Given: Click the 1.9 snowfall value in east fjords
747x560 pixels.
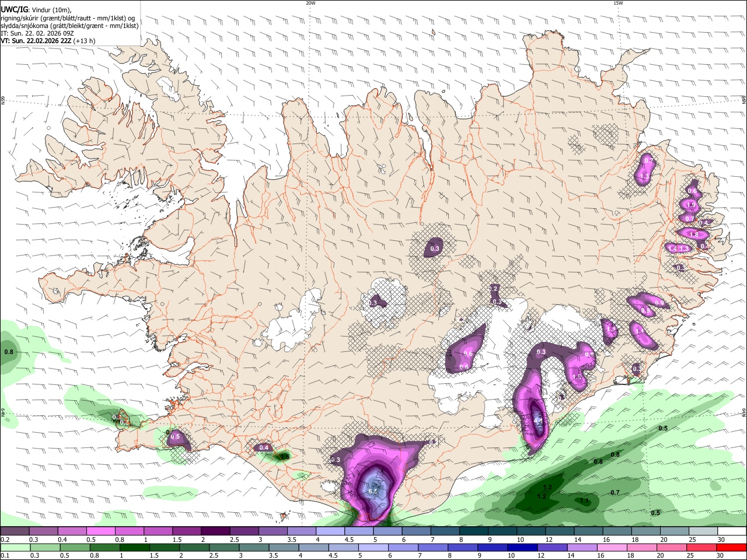Looking at the screenshot, I should 692,205.
